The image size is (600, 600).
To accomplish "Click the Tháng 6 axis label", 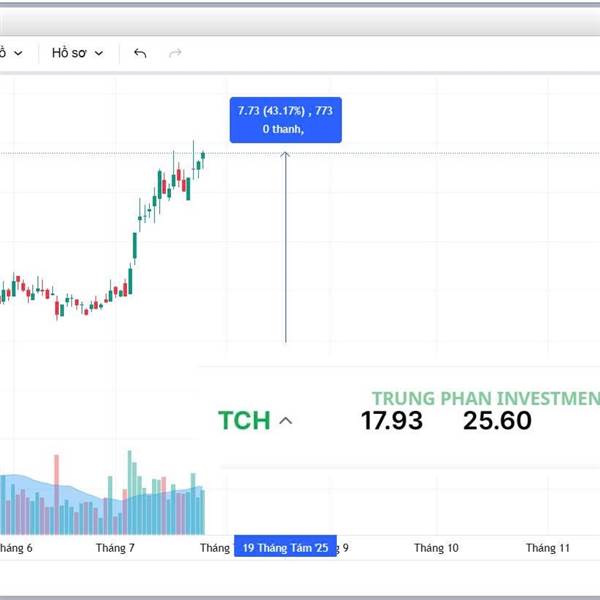I will coord(15,548).
